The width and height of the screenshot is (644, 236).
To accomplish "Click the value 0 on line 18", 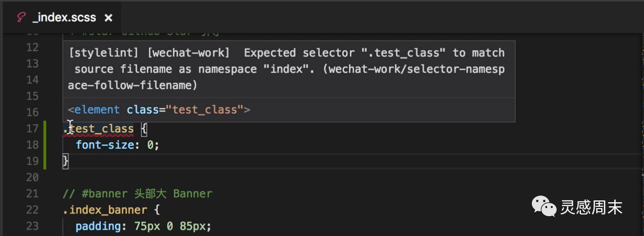I will click(150, 145).
